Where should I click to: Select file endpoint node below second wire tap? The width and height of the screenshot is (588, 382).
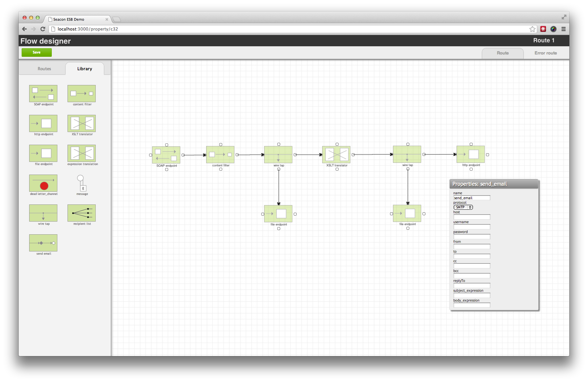[x=407, y=213]
